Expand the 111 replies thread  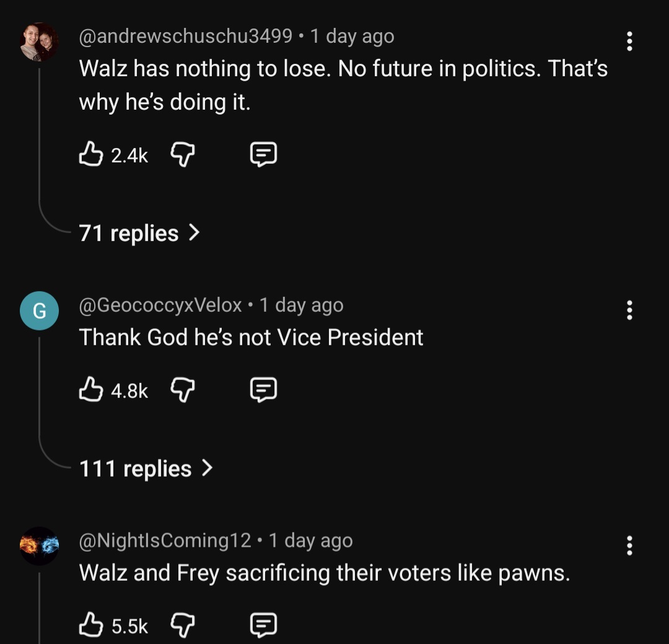tap(146, 469)
